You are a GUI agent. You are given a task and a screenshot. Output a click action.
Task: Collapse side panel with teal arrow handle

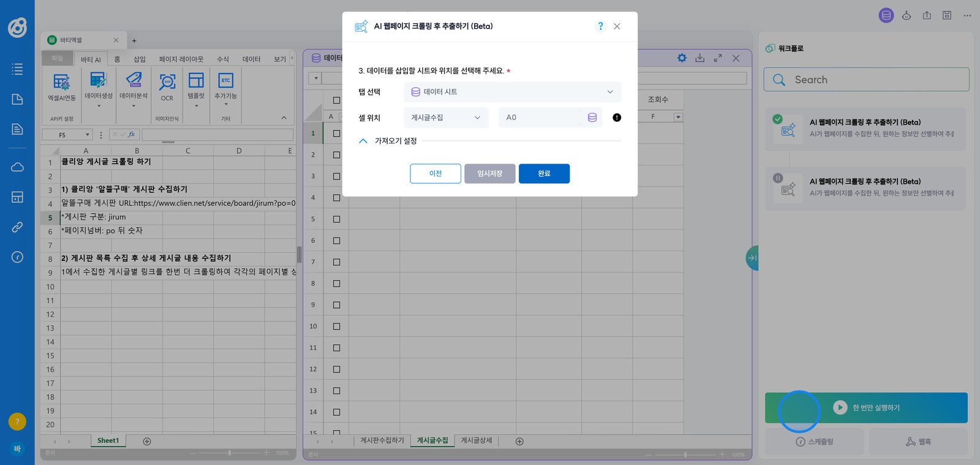pyautogui.click(x=752, y=258)
